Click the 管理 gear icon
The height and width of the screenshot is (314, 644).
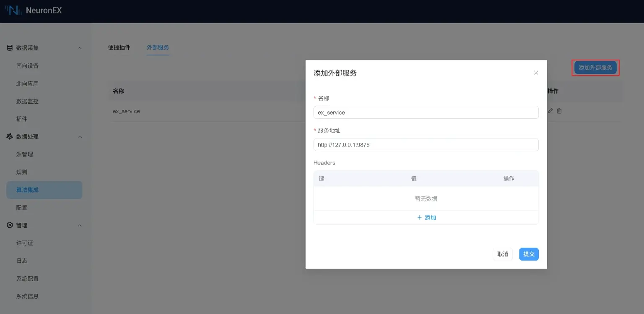point(10,225)
